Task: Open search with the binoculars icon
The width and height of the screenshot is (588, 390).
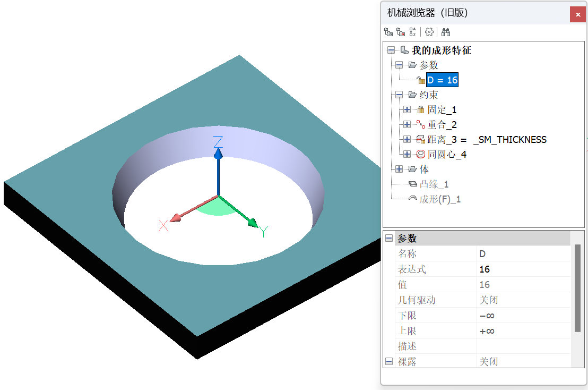Action: pyautogui.click(x=445, y=32)
